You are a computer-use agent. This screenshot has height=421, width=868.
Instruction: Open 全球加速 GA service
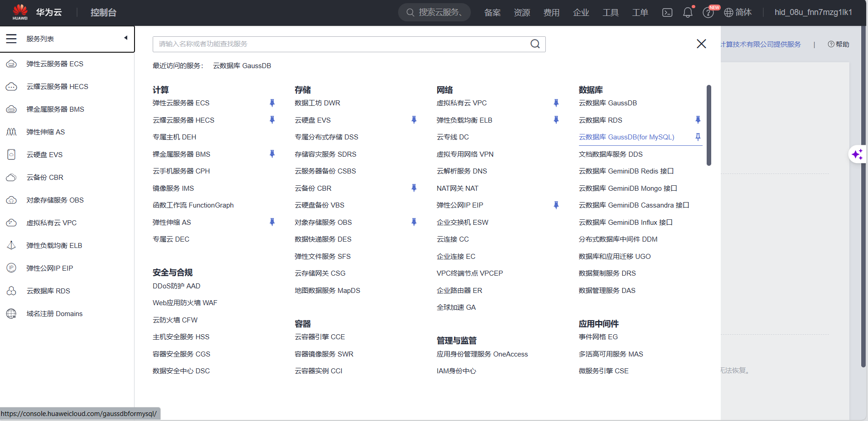tap(456, 307)
